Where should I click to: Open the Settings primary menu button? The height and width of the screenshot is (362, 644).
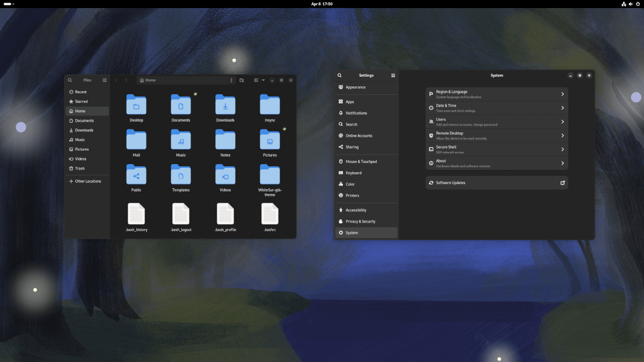click(x=393, y=75)
